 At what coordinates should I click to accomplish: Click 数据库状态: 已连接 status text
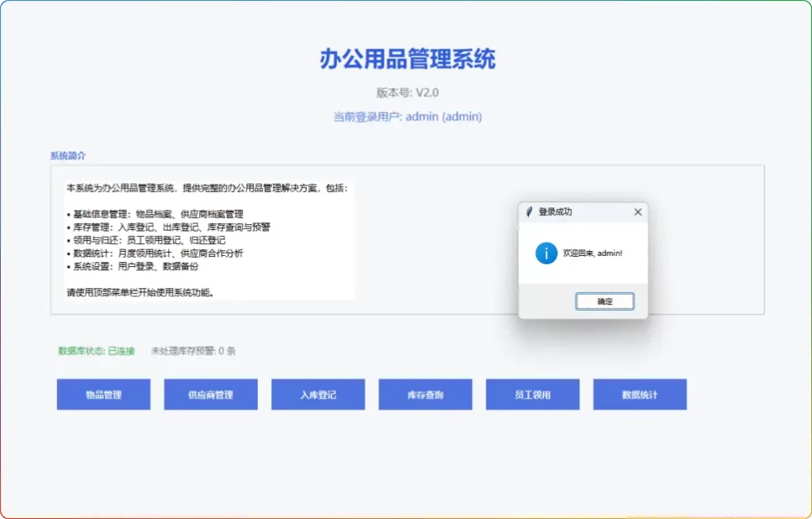coord(96,351)
